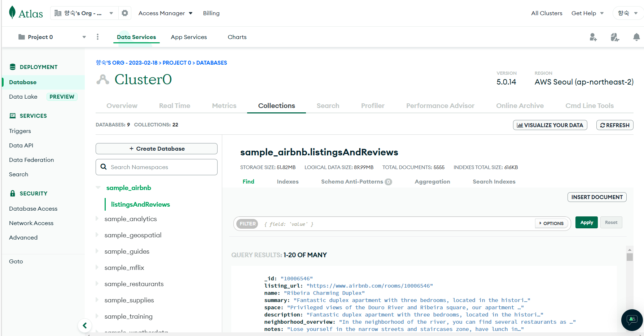Click Insert Document button
Screen dimensions: 644x336
tap(597, 197)
